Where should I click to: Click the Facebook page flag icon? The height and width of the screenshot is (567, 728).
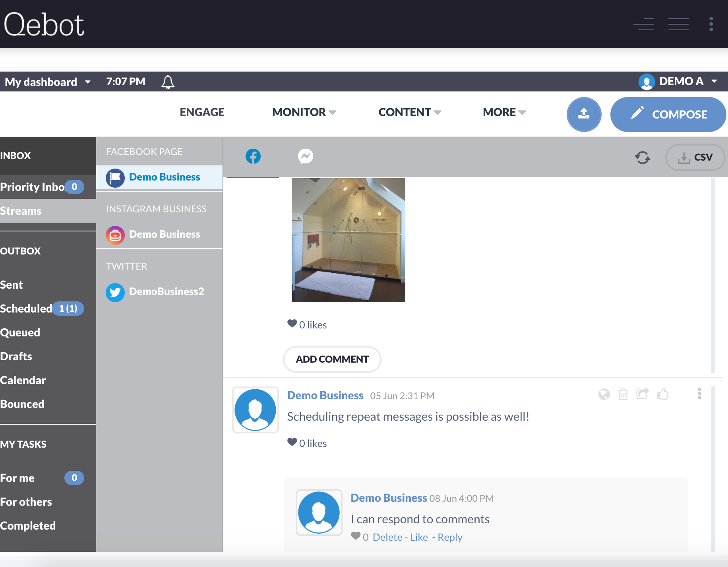point(115,178)
